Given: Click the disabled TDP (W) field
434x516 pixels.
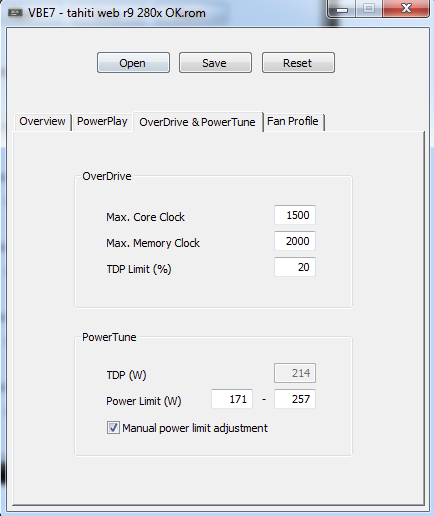Looking at the screenshot, I should pyautogui.click(x=295, y=373).
